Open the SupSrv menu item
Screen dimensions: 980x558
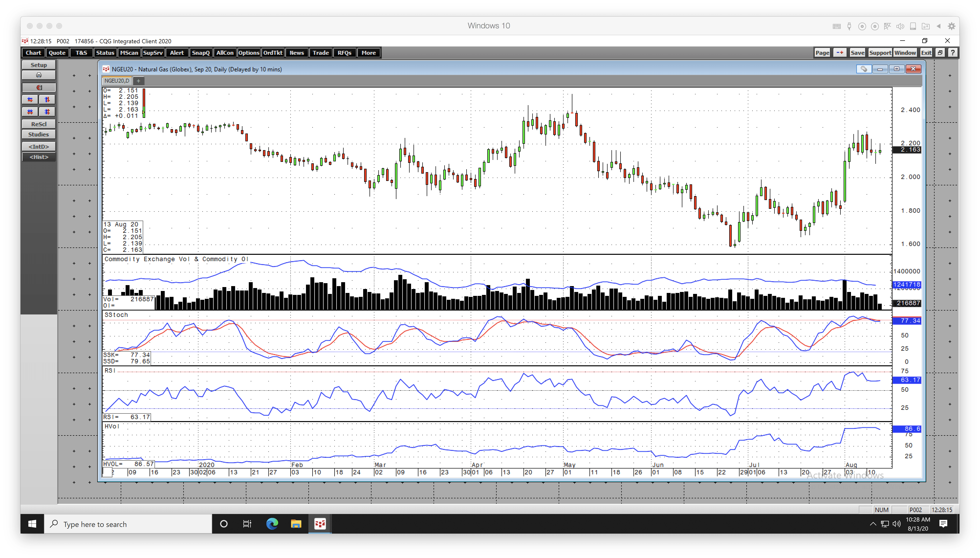point(153,53)
